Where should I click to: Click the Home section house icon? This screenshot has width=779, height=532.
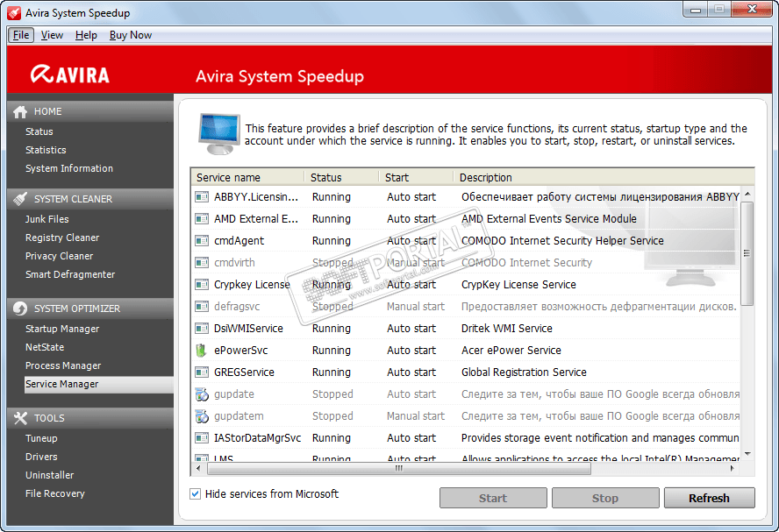20,112
